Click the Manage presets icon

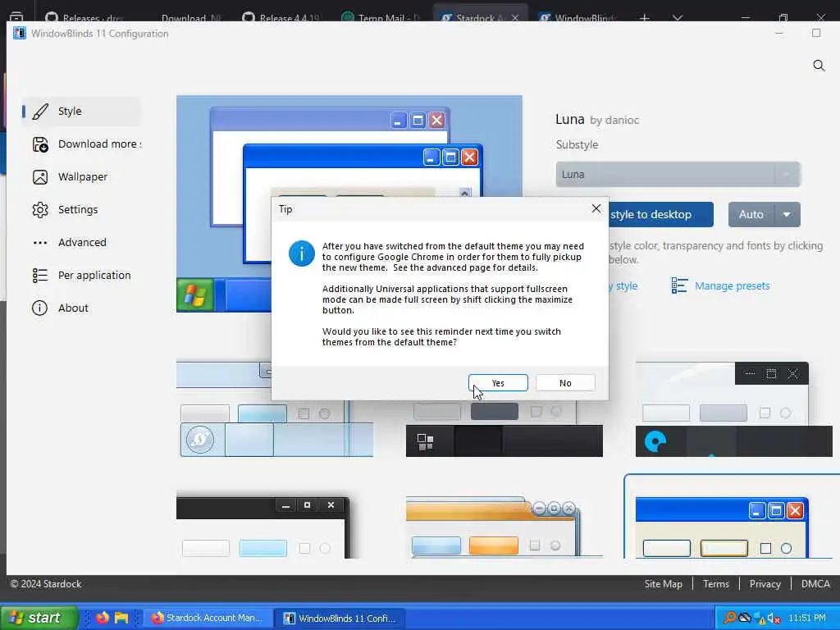[679, 285]
